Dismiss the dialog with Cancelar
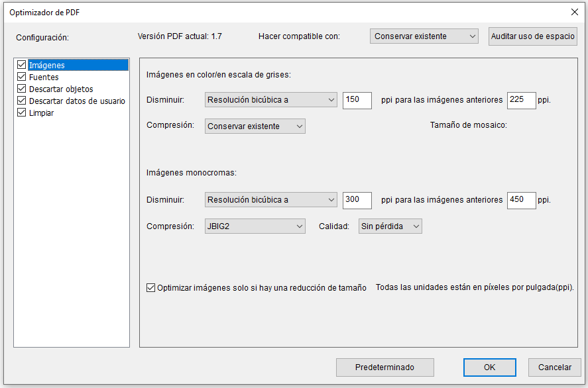588x388 pixels. pos(554,367)
